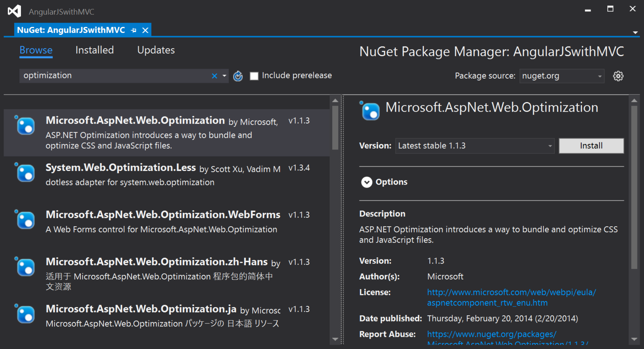Click the package icon in details pane
This screenshot has height=349, width=644.
[x=370, y=111]
